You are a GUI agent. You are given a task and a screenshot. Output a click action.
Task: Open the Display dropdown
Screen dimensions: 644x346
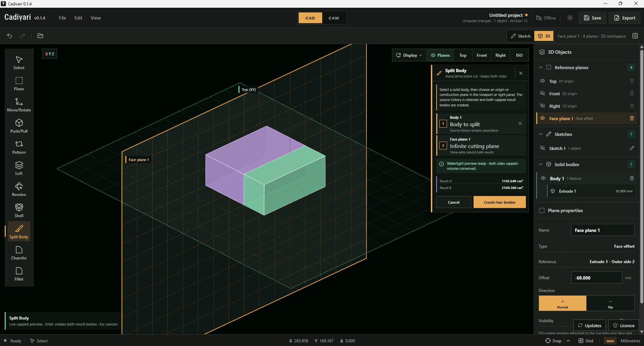(x=409, y=55)
